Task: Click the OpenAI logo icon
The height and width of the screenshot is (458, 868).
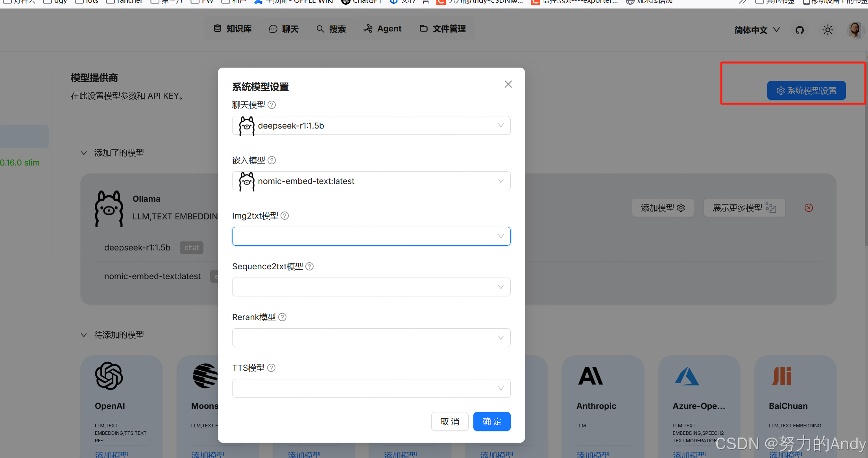Action: coord(109,376)
